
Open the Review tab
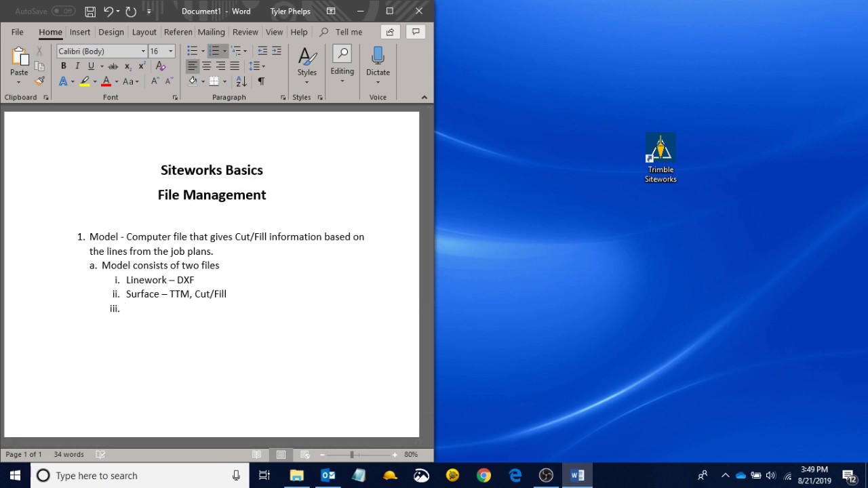coord(245,32)
